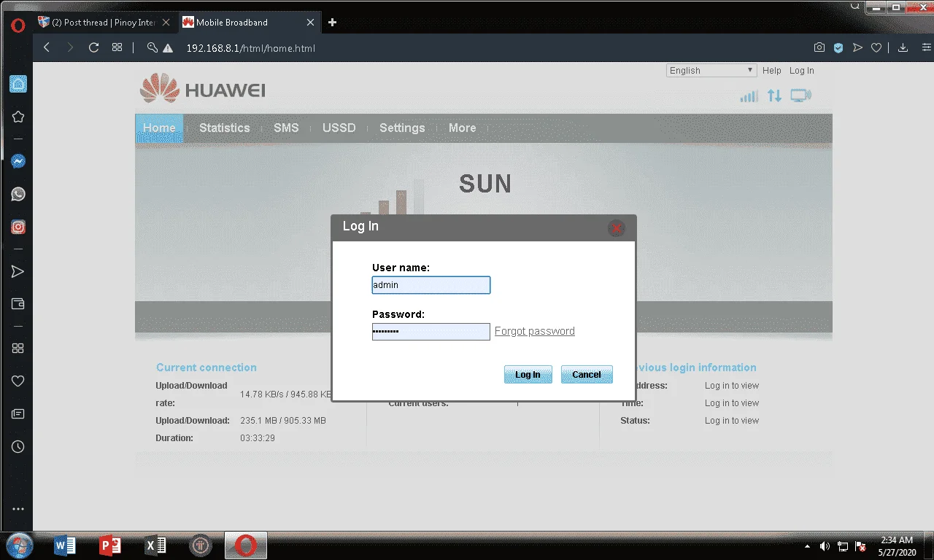Click the Log In link beside Help

tap(802, 71)
